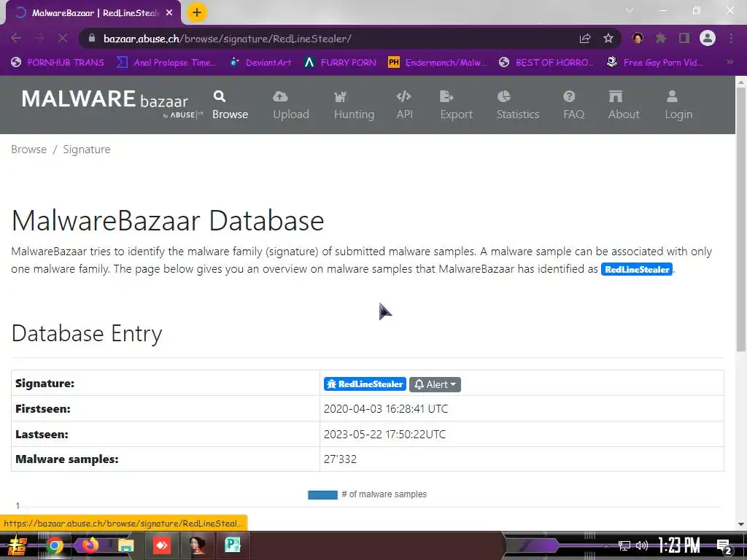The width and height of the screenshot is (747, 560).
Task: Expand the tab search chevron in title bar
Action: click(x=630, y=10)
